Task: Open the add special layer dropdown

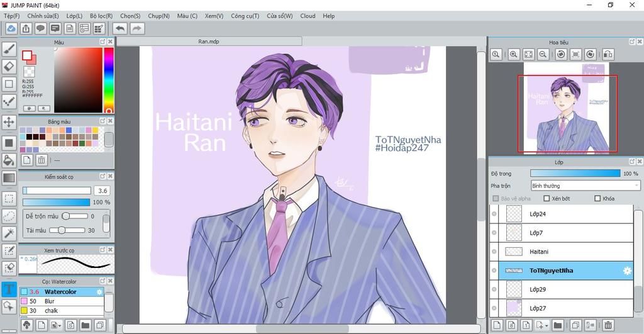Action: click(543, 325)
